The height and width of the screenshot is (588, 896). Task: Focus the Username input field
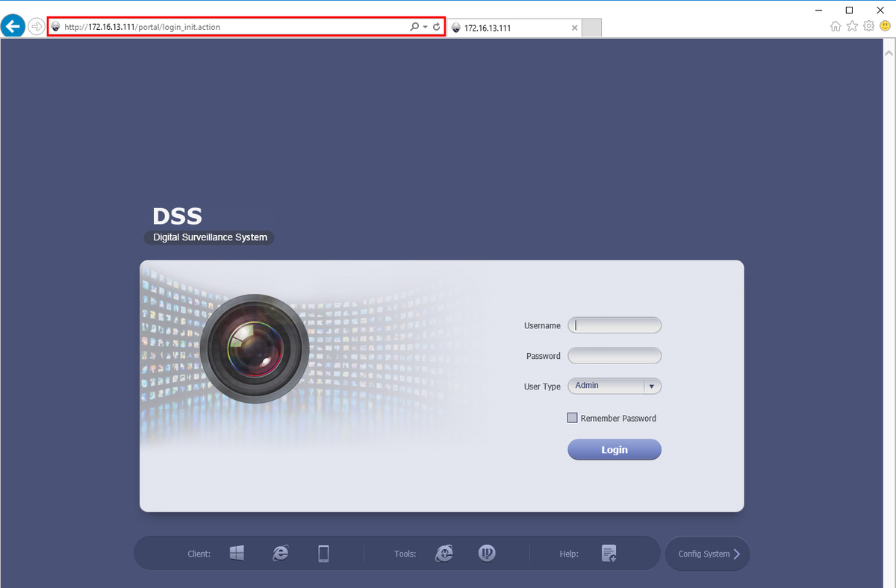pos(615,325)
